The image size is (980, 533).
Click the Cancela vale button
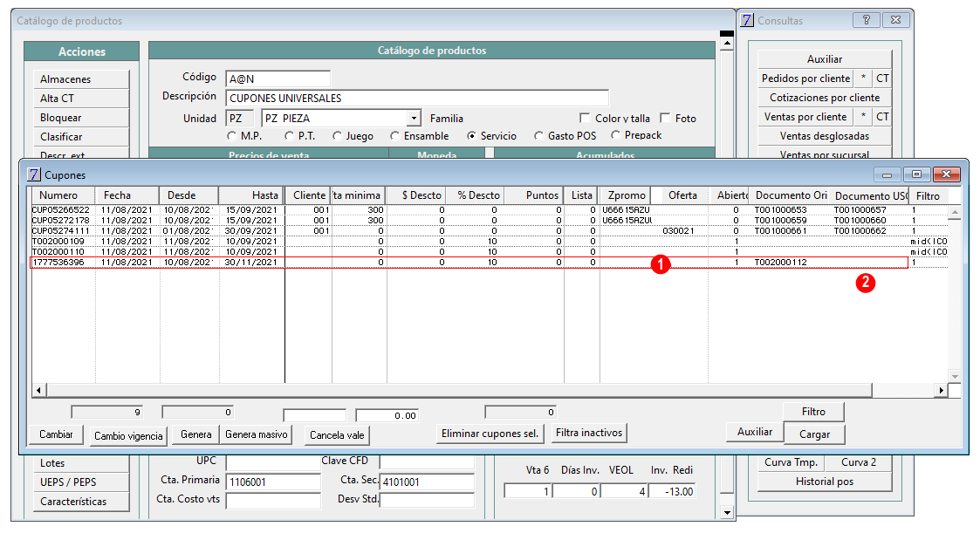click(x=337, y=435)
